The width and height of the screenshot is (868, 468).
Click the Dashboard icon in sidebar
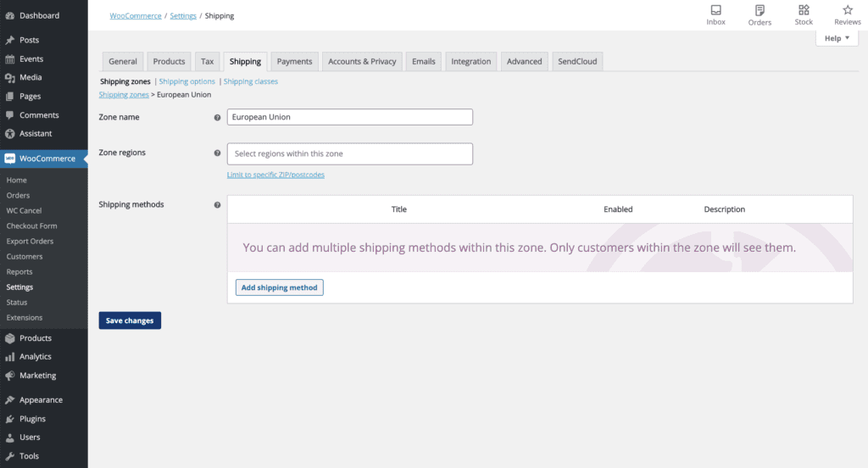[x=10, y=15]
